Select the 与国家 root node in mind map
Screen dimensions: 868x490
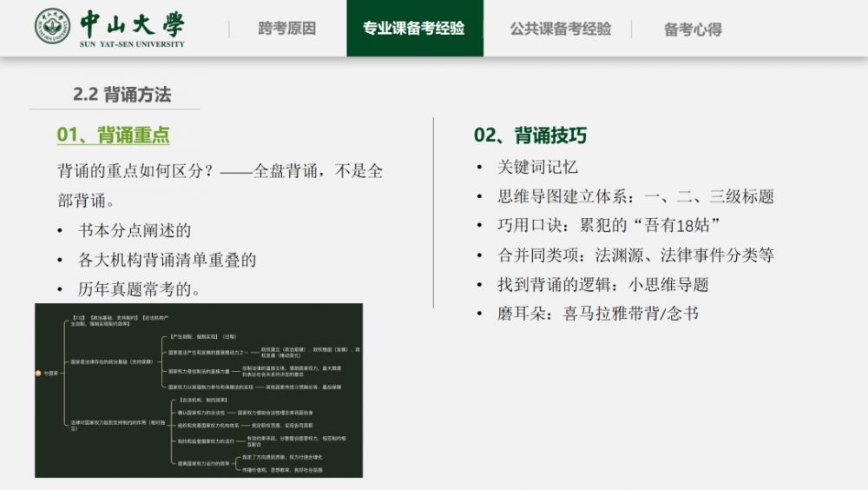pos(50,373)
